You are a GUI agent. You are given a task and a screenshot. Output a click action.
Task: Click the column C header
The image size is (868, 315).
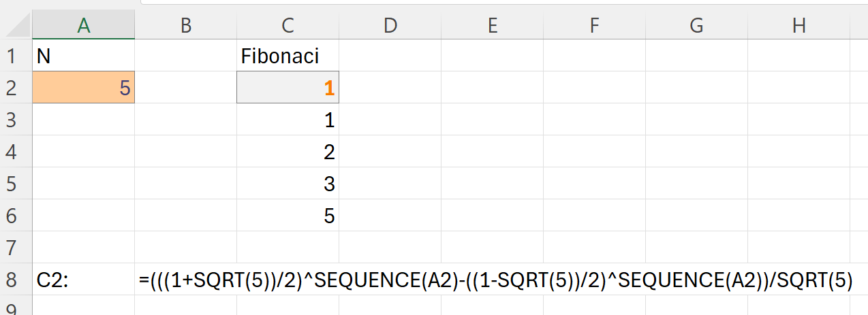pos(288,25)
